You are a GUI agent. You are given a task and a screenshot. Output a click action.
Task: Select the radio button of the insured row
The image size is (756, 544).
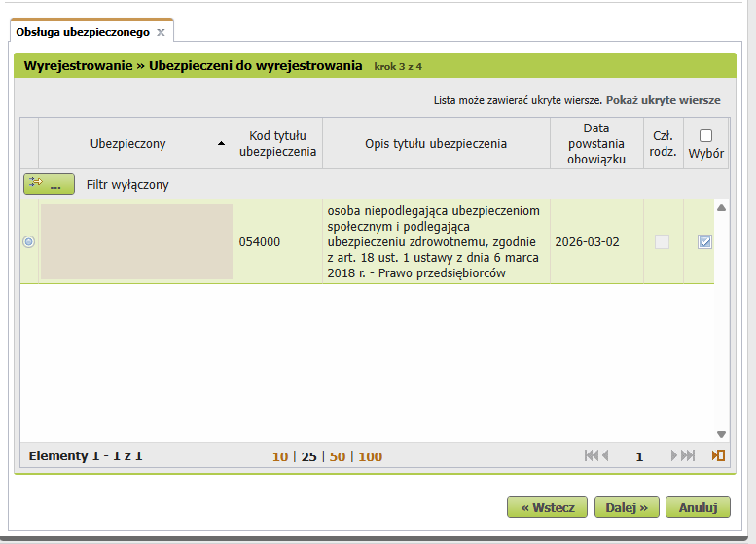[29, 241]
